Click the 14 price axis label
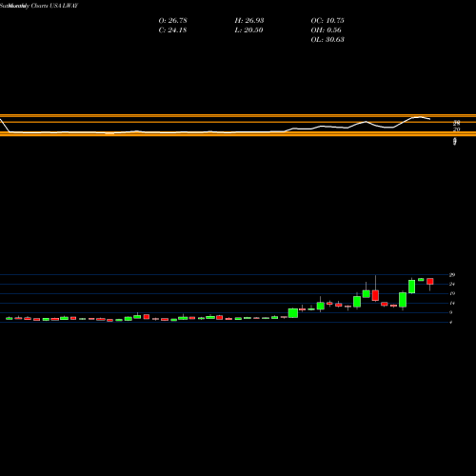The width and height of the screenshot is (476, 476). pyautogui.click(x=452, y=303)
